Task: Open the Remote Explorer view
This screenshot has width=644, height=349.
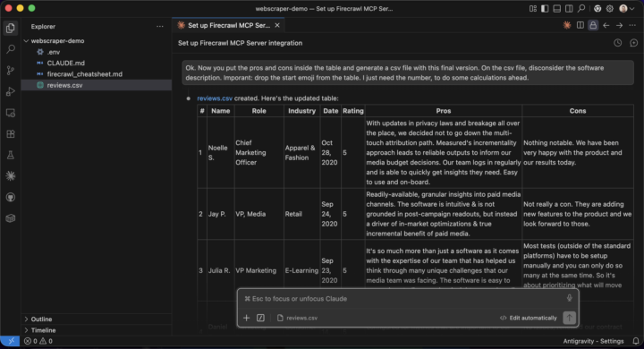Action: coord(11,113)
